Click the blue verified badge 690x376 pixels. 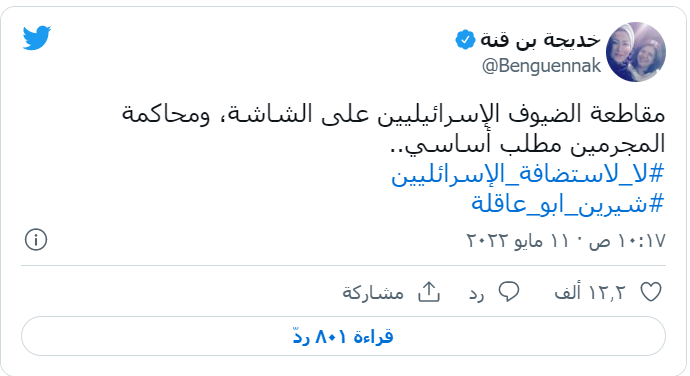[465, 40]
